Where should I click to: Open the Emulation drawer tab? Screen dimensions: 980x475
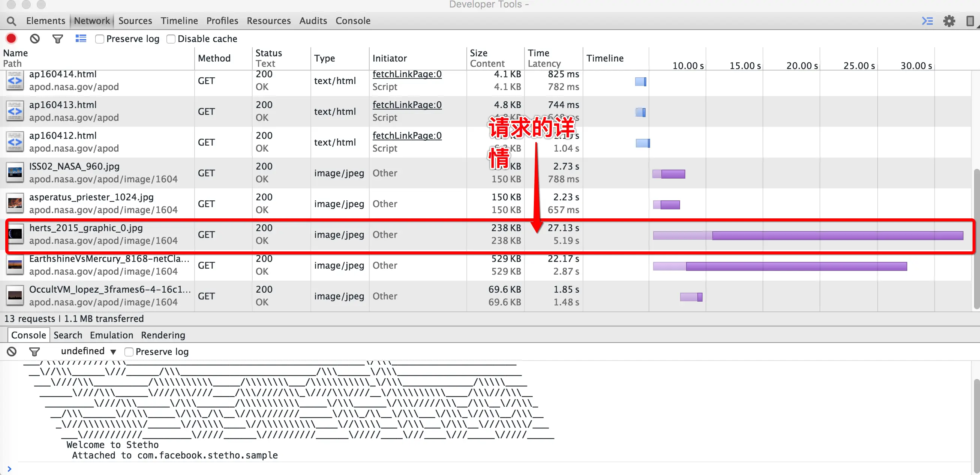[x=111, y=335]
